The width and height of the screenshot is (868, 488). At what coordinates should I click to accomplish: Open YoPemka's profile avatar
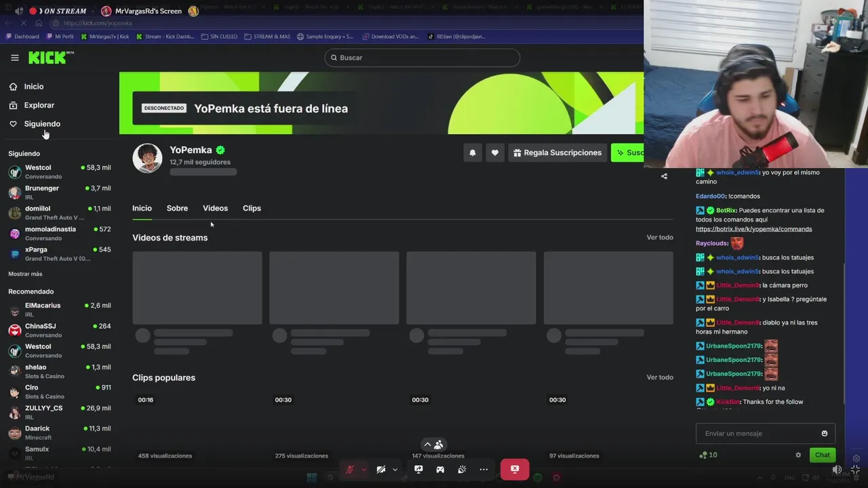(147, 159)
